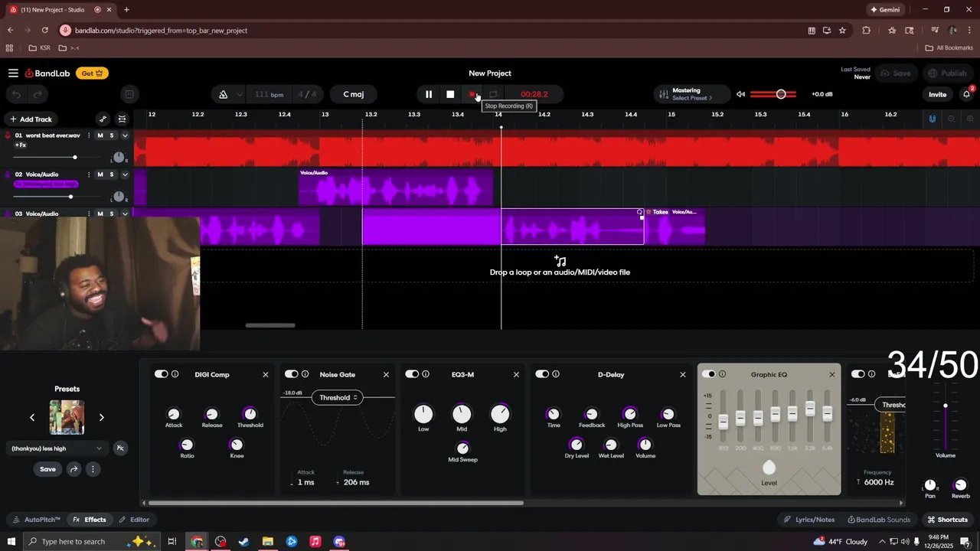Remove the D-Delay effect
This screenshot has height=551, width=980.
point(683,375)
